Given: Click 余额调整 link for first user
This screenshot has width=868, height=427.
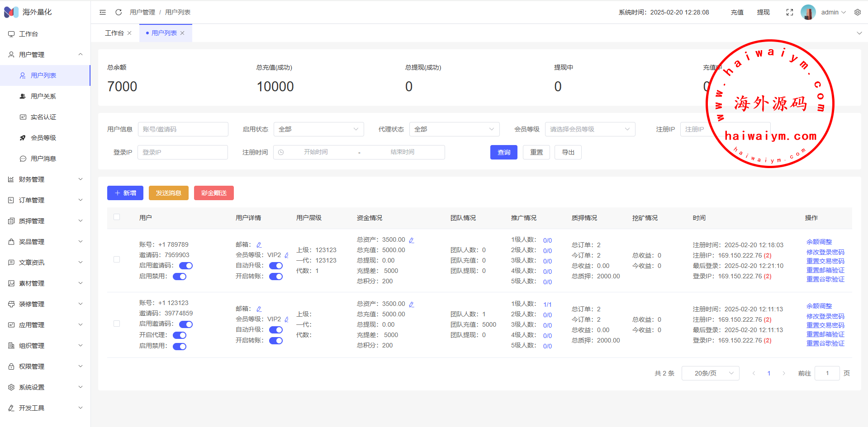Looking at the screenshot, I should coord(819,242).
